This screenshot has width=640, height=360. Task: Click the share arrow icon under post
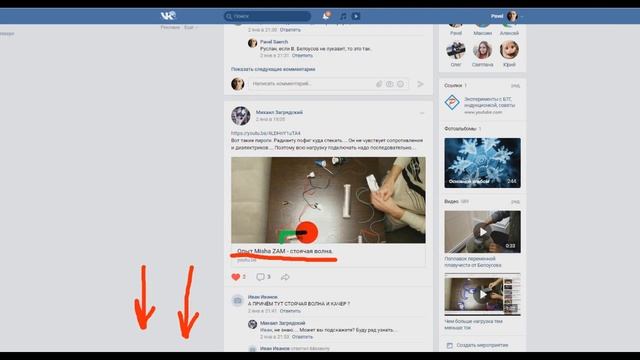(285, 277)
